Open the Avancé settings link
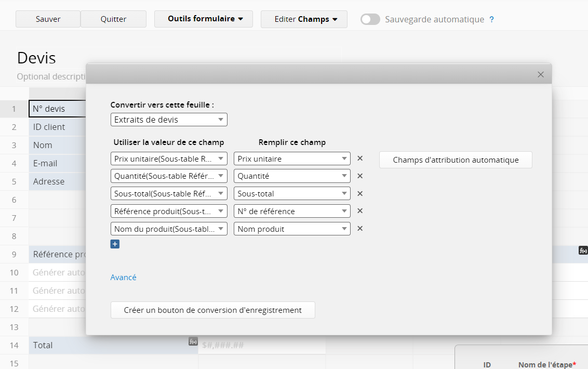Viewport: 588px width, 369px height. click(123, 278)
